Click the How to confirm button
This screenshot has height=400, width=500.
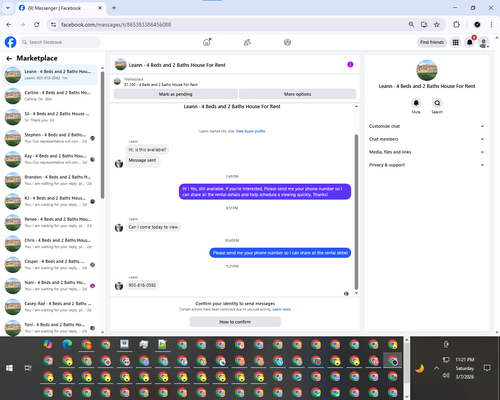tap(235, 322)
